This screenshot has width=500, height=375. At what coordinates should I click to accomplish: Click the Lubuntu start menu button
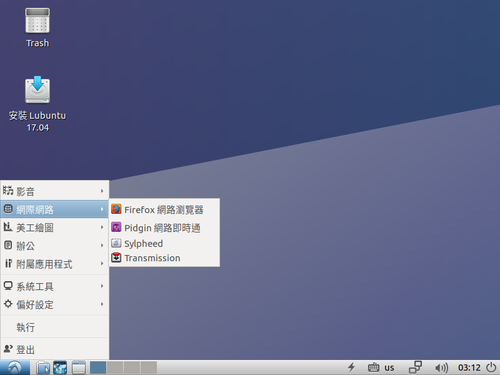[15, 368]
